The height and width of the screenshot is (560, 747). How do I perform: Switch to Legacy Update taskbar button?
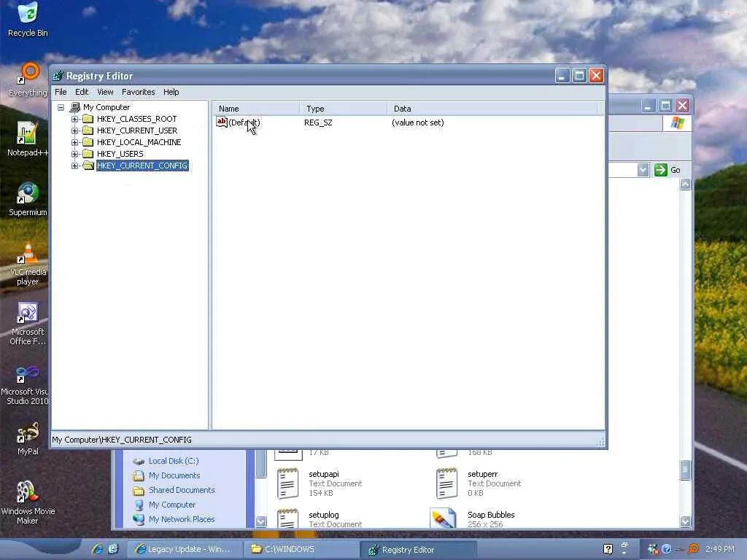point(184,549)
